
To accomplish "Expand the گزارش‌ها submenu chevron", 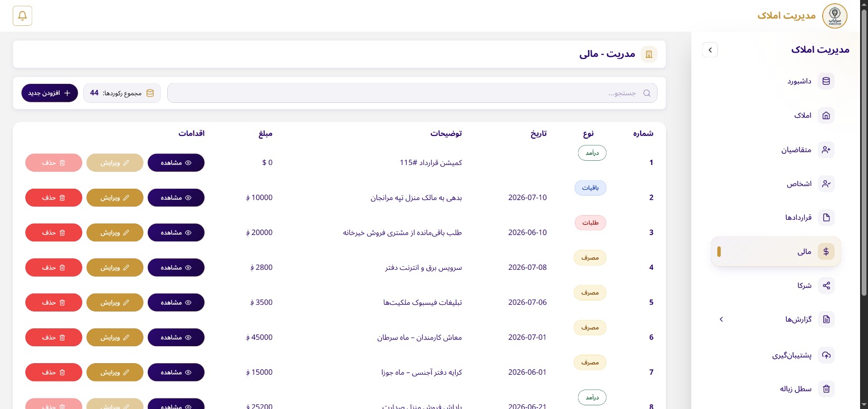I will (721, 319).
